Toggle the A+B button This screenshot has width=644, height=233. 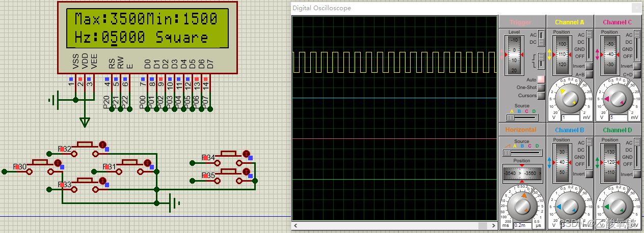tap(589, 74)
